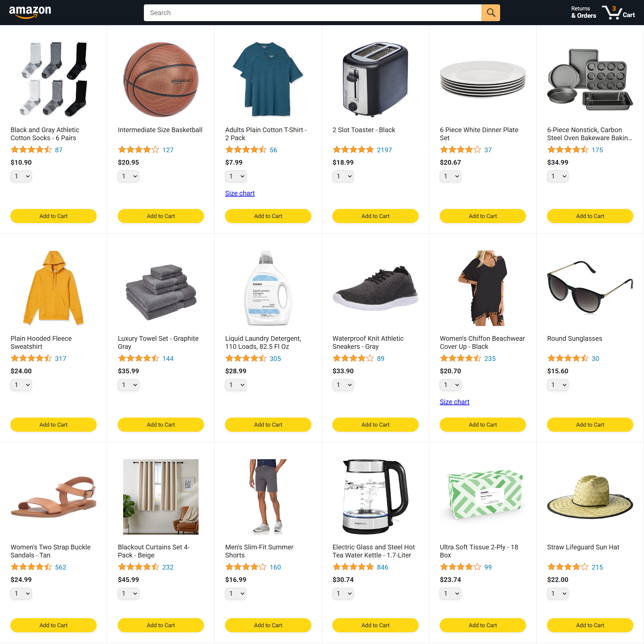Click star rating of Luxury Towel Set

click(x=139, y=359)
